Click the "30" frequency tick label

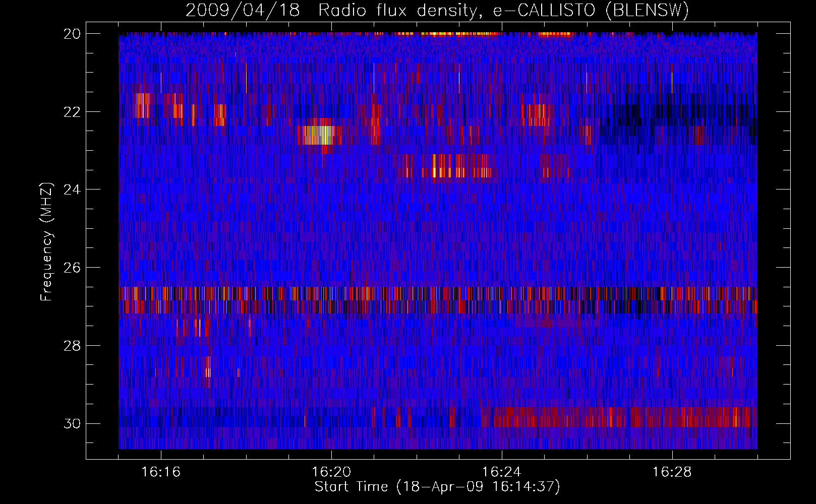tap(72, 423)
